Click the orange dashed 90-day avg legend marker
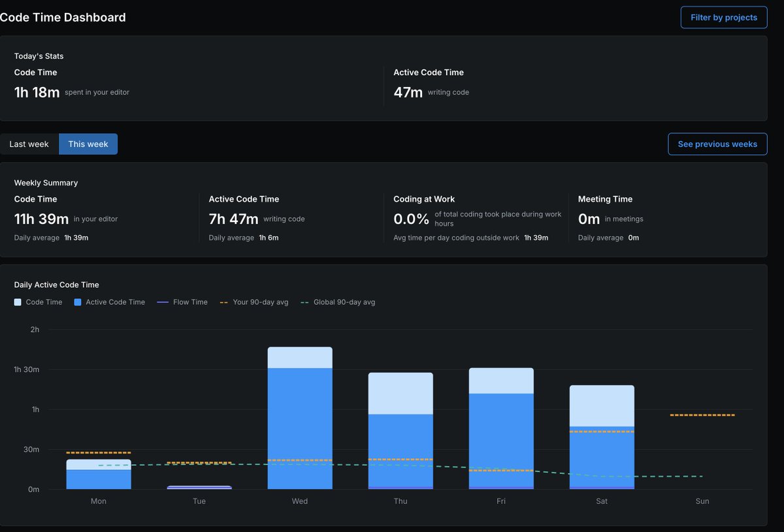Image resolution: width=784 pixels, height=532 pixels. click(x=224, y=302)
